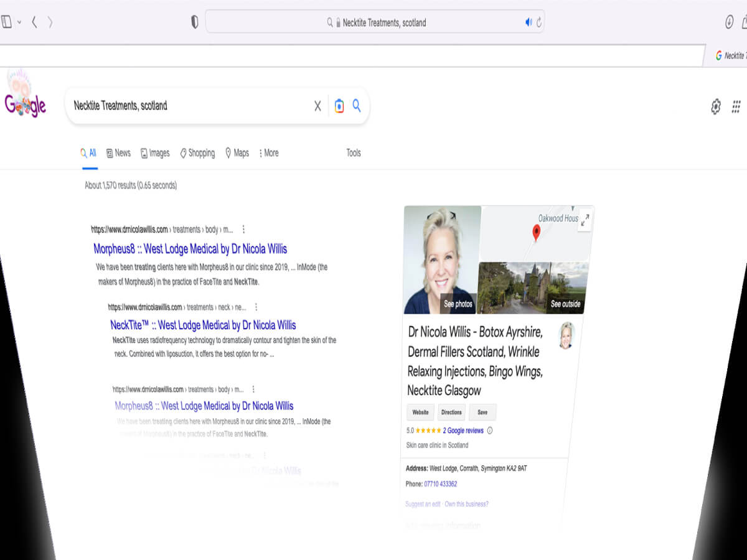Viewport: 747px width, 560px height.
Task: Call phone number 07710 433362
Action: pyautogui.click(x=440, y=484)
